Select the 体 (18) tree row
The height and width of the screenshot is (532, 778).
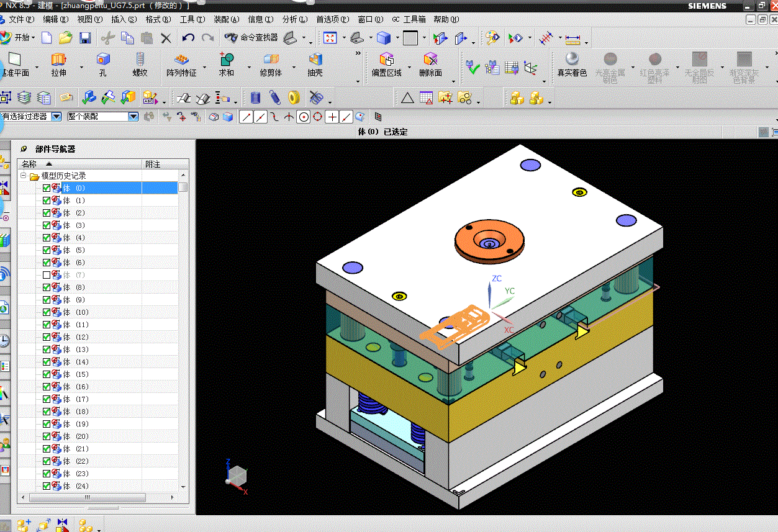(x=97, y=411)
